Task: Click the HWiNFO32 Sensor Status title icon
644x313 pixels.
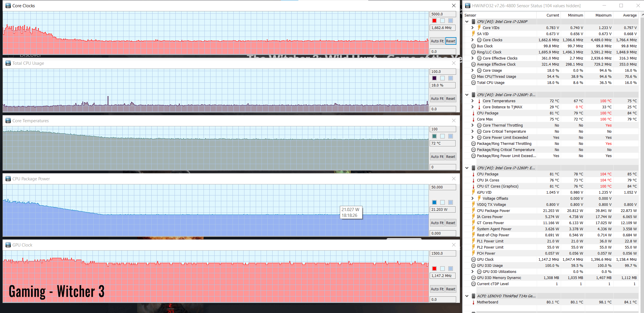Action: click(x=468, y=6)
